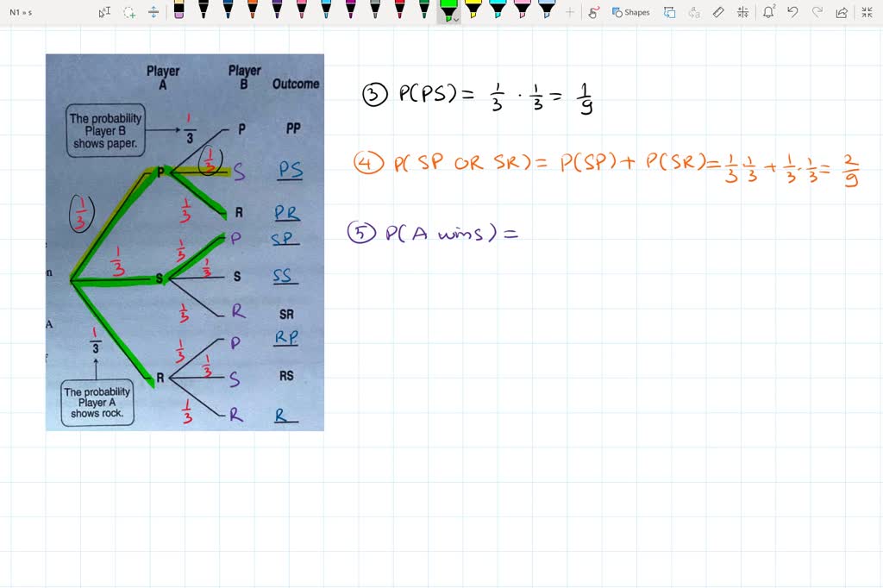
Task: Open the share/export icon
Action: [x=842, y=12]
